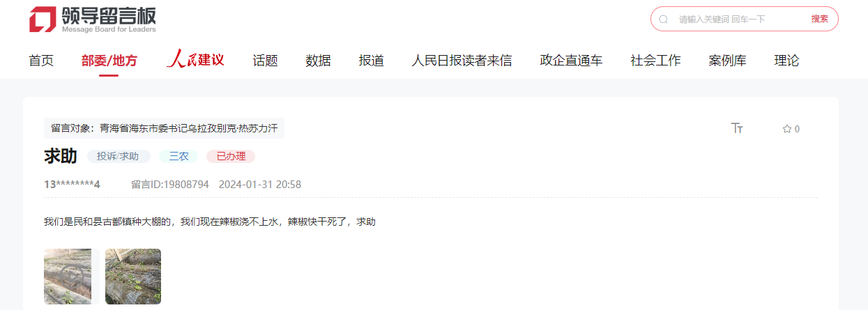This screenshot has height=310, width=868.
Task: Toggle the font size Tт icon
Action: click(737, 128)
